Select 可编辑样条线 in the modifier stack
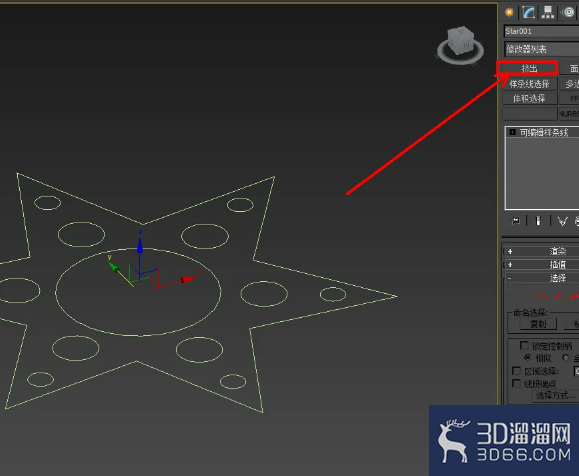 544,133
